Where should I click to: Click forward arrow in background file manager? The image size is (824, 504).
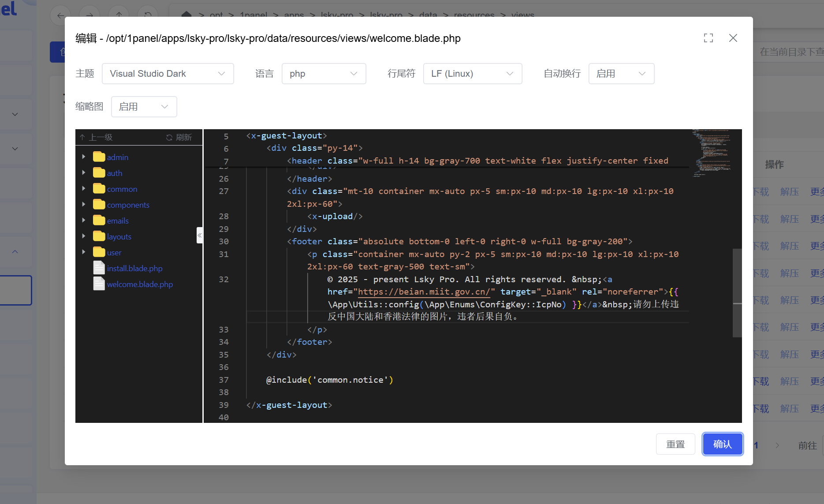[89, 16]
